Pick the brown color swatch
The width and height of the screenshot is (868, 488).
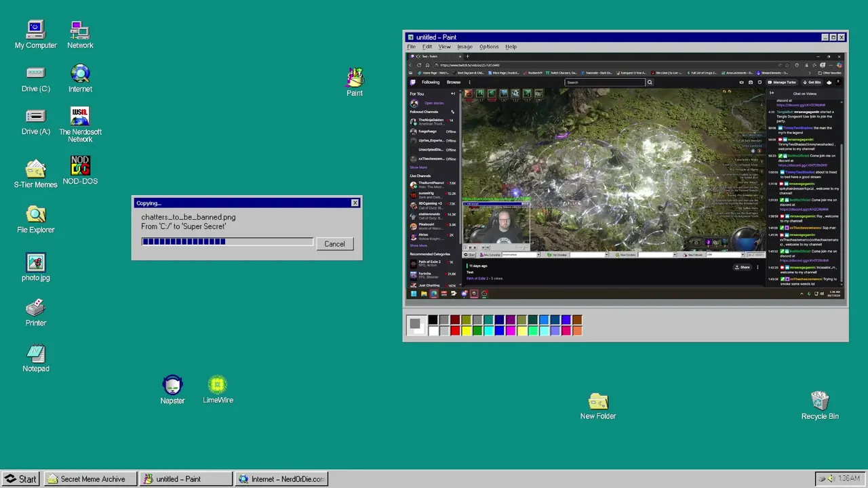click(577, 320)
